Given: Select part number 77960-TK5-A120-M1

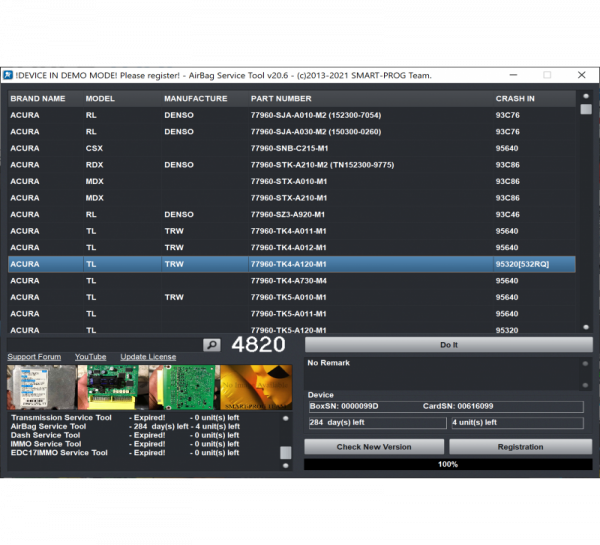Looking at the screenshot, I should 289,330.
